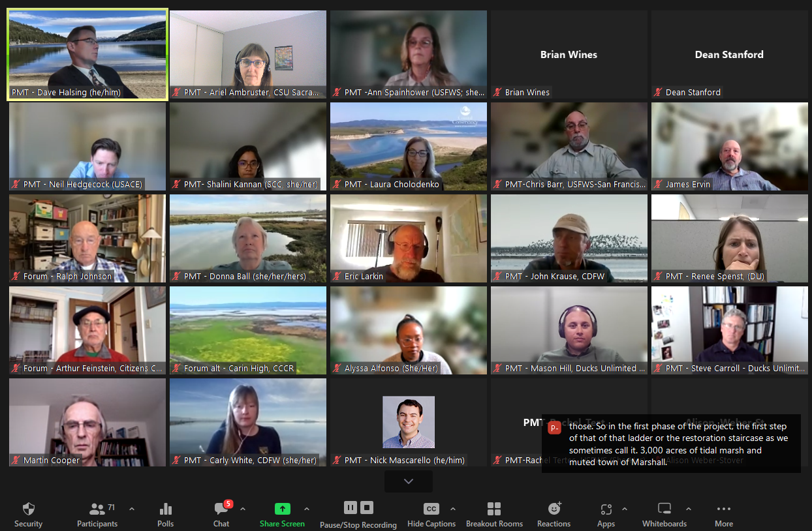812x531 pixels.
Task: Select Mason Hill's video tile
Action: (569, 331)
